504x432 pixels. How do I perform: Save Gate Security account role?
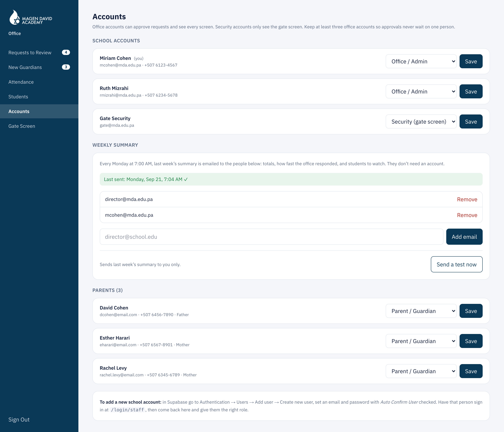click(x=471, y=122)
